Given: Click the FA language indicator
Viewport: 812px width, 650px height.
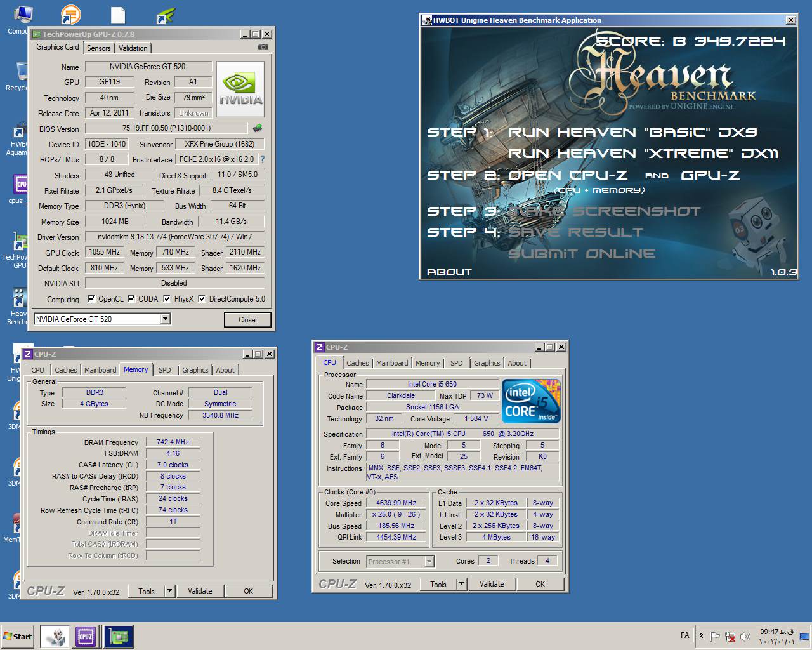Looking at the screenshot, I should 685,635.
